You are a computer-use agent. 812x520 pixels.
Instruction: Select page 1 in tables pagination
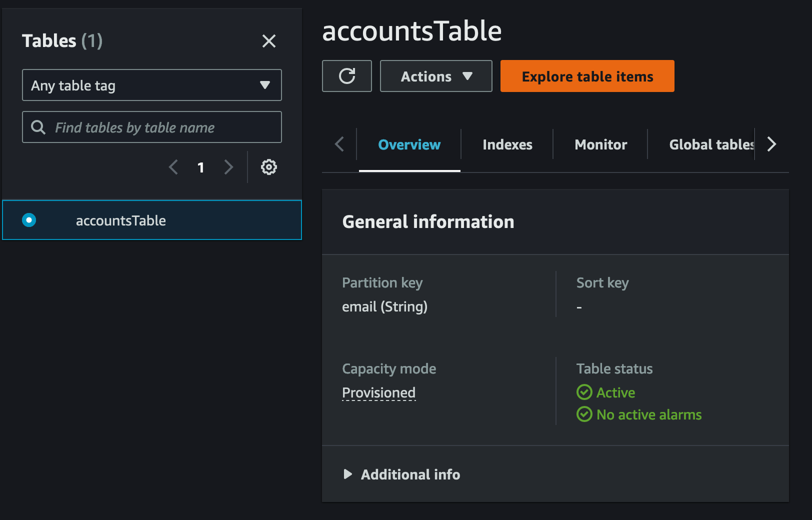point(201,167)
